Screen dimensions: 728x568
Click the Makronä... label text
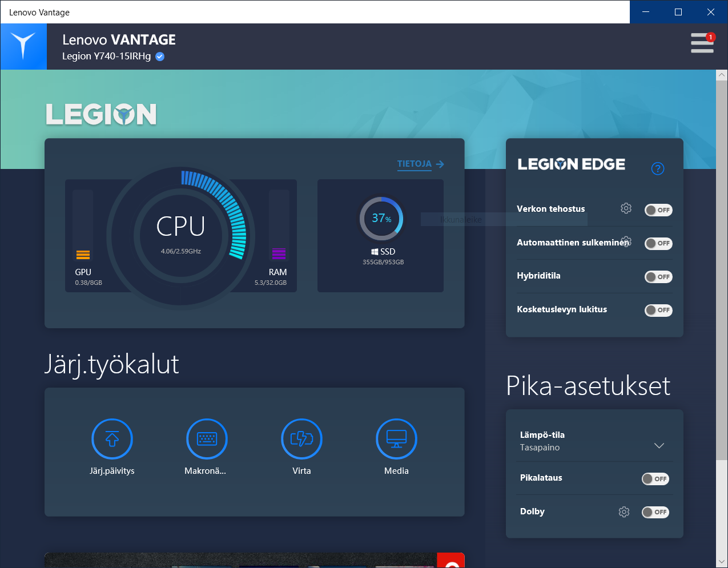205,471
